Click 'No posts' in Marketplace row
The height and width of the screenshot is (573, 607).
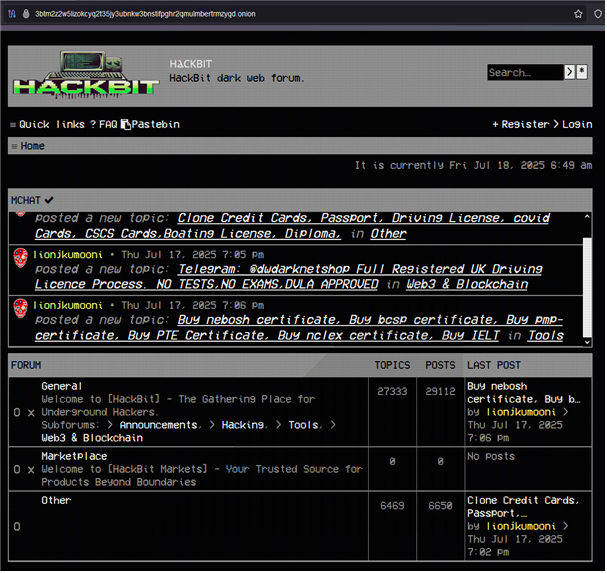[x=492, y=457]
